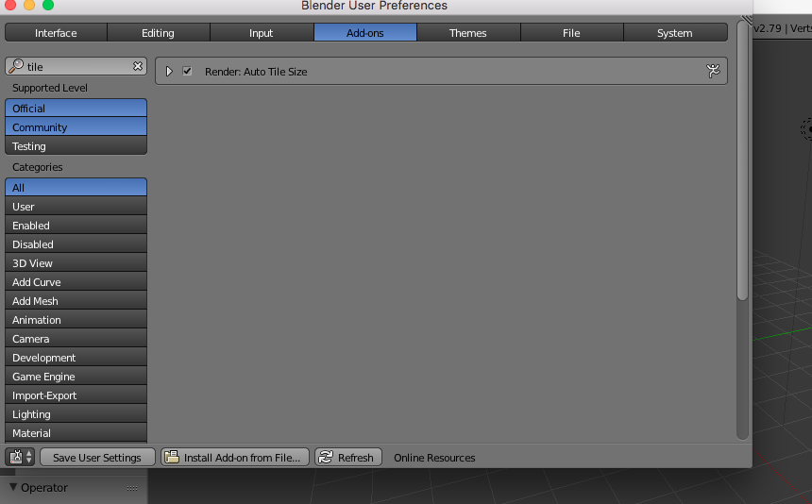Select the Game Engine category
Screen dimensions: 812x504
(76, 377)
